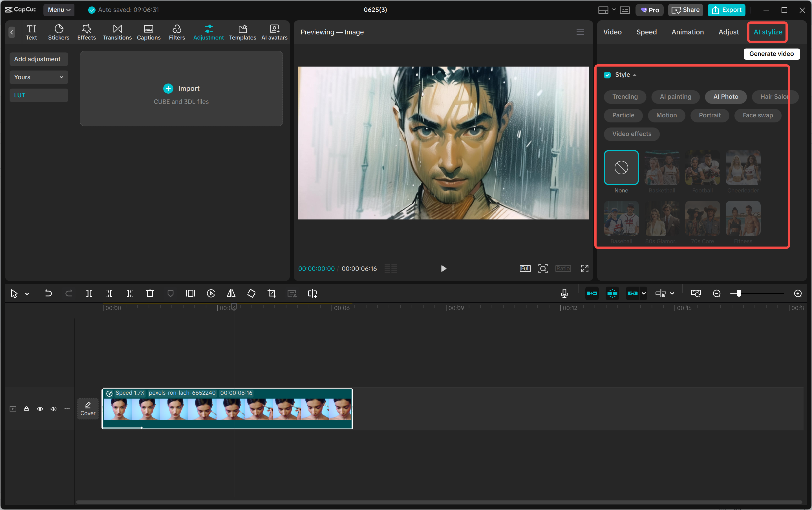The image size is (812, 510).
Task: Toggle auto snapping in timeline
Action: pos(612,293)
